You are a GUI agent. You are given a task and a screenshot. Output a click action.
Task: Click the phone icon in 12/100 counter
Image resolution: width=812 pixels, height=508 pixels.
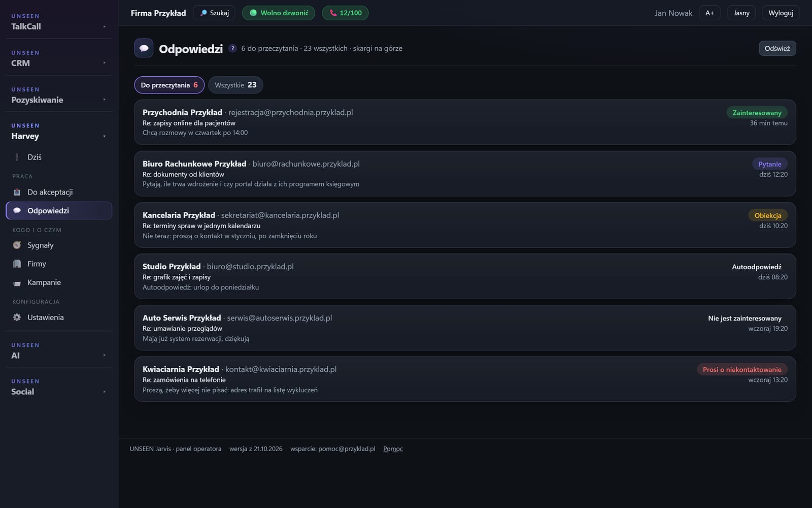[x=333, y=13]
